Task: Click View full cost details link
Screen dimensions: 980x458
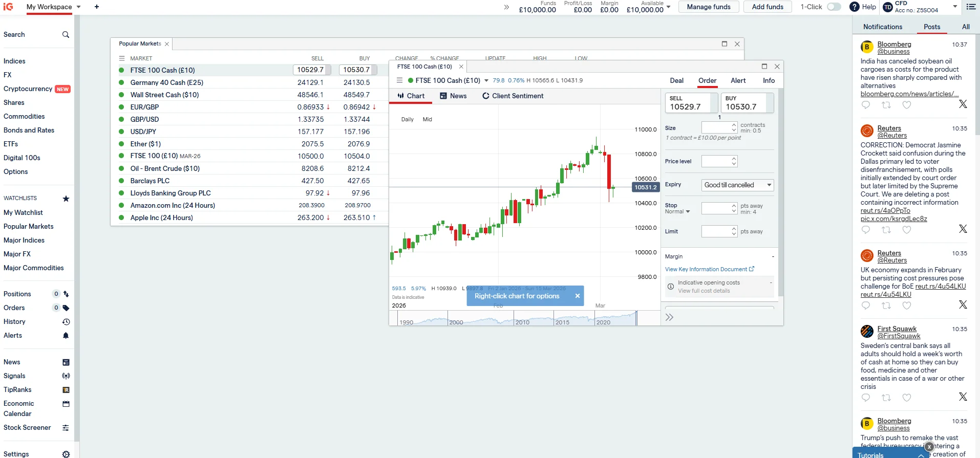Action: coord(704,291)
